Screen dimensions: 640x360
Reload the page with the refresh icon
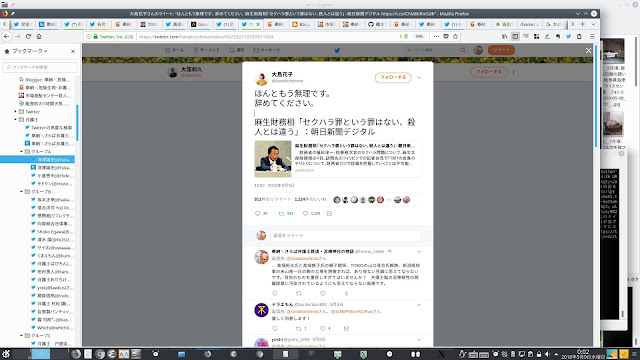click(28, 36)
